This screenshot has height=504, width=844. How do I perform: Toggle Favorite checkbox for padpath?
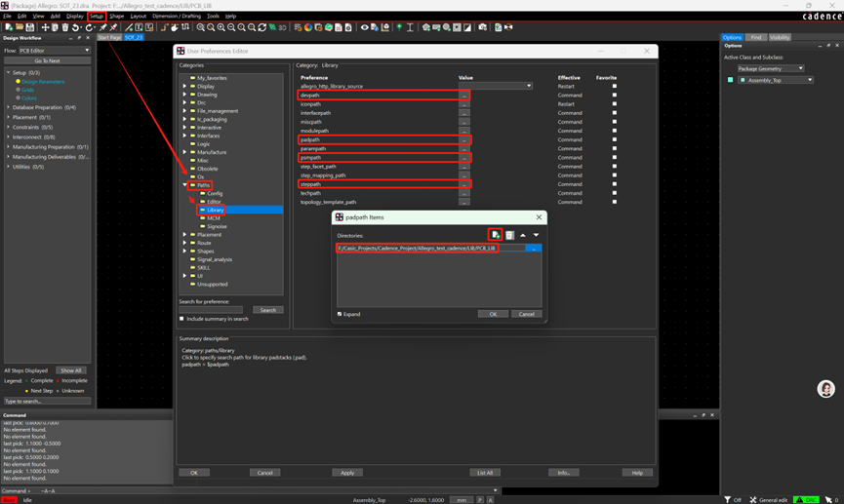click(x=615, y=139)
